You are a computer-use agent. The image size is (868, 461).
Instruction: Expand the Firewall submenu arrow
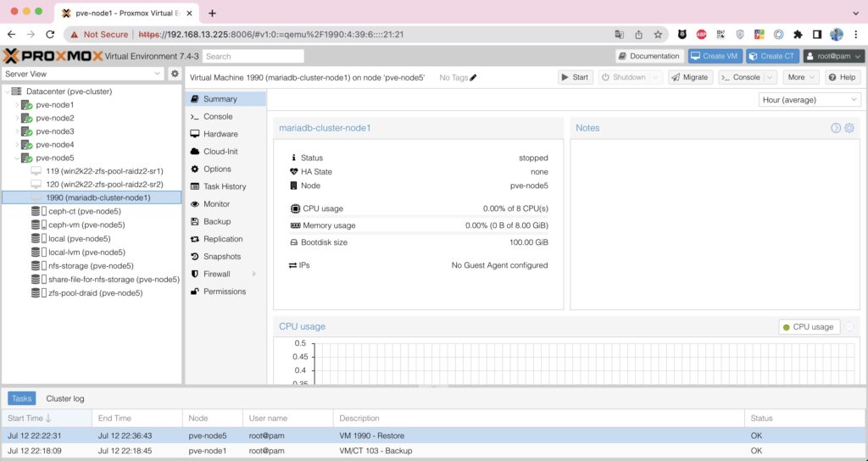click(x=254, y=274)
